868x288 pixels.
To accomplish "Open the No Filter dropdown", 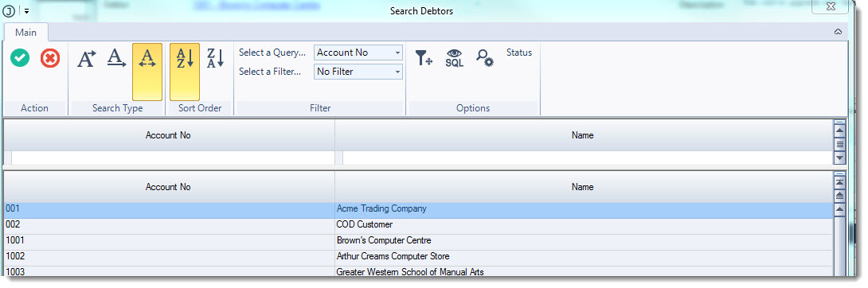I will point(358,72).
